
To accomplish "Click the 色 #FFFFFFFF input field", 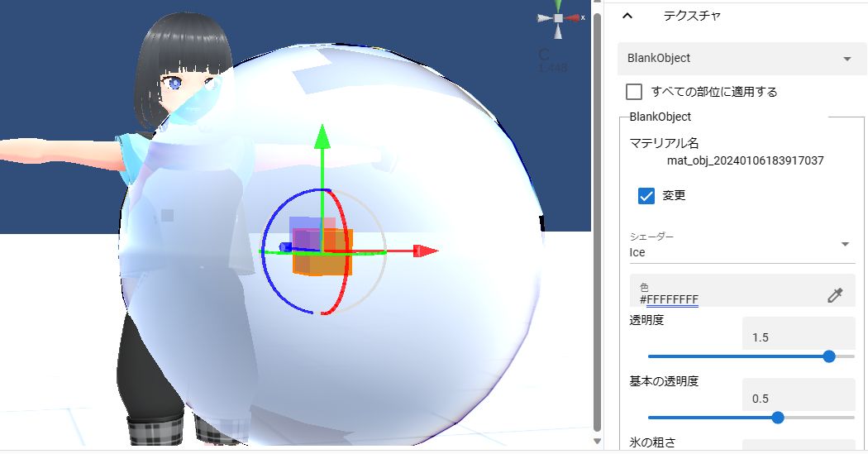I will [x=742, y=290].
